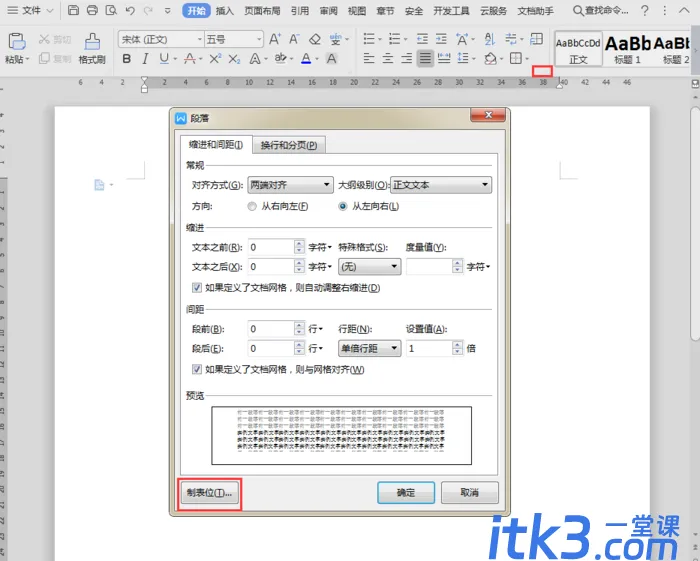This screenshot has width=700, height=561.
Task: Click the character shading A icon
Action: (331, 58)
